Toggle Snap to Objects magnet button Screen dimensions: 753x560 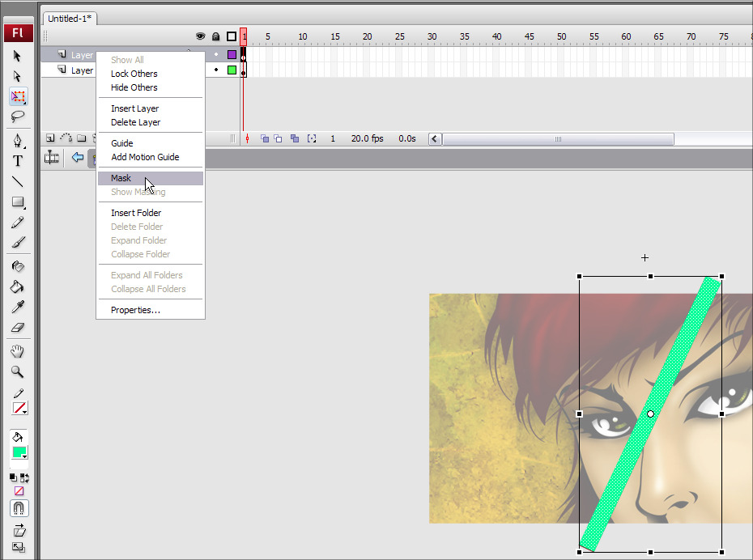18,508
